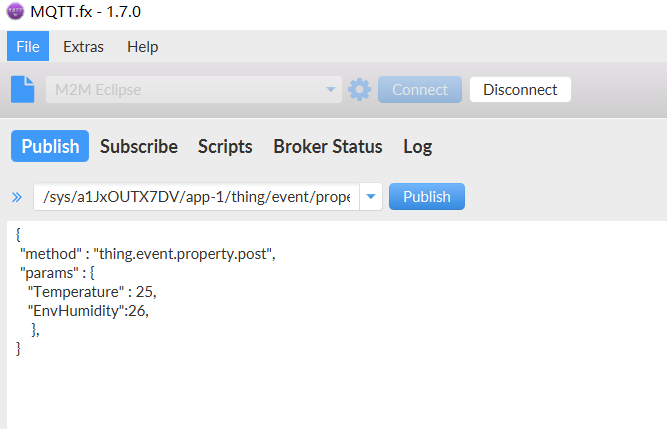Show the Broker Status tab
This screenshot has height=429, width=667.
pyautogui.click(x=327, y=146)
